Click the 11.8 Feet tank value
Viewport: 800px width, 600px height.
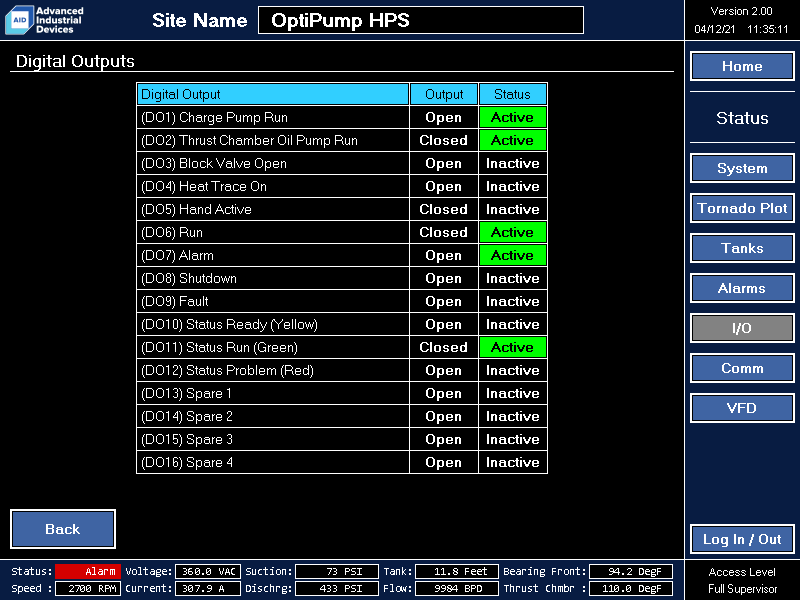457,571
